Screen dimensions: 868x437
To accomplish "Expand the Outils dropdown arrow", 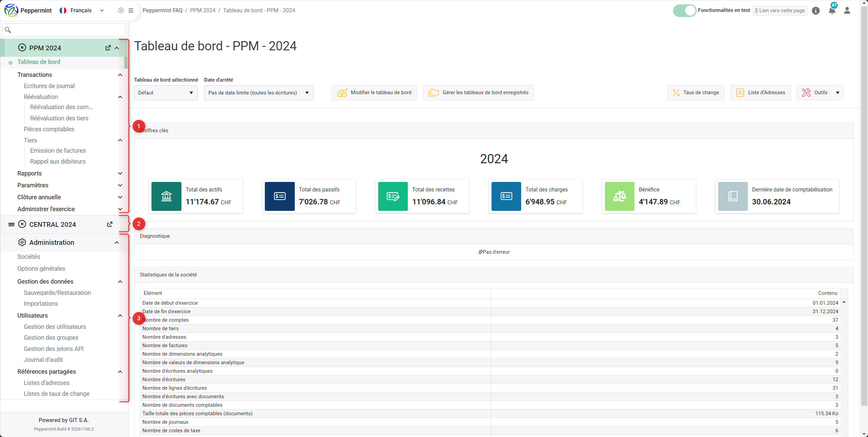I will tap(837, 93).
